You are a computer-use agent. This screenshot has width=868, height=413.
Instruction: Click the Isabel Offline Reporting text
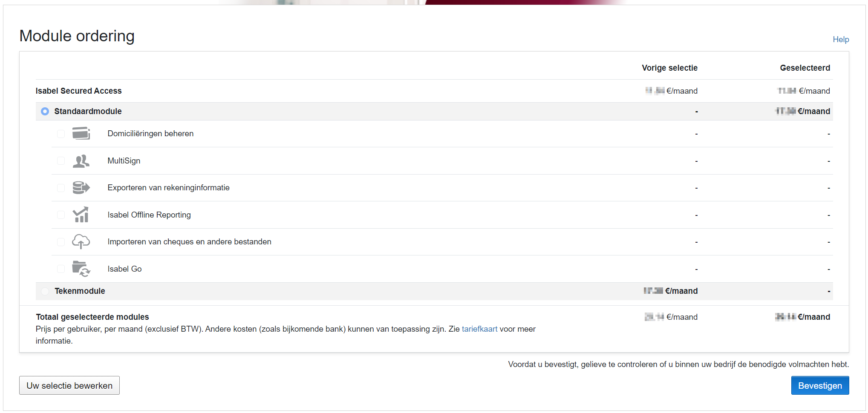tap(149, 215)
